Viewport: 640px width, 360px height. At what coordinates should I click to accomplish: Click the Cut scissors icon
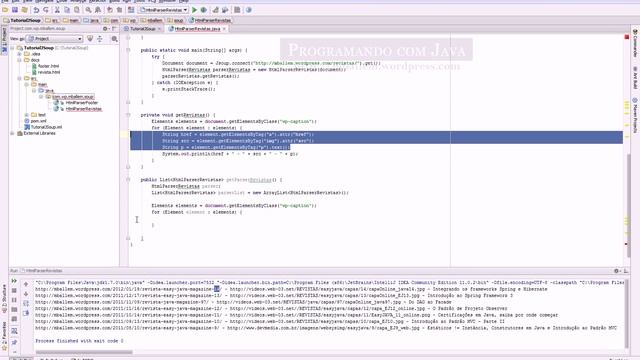pos(57,10)
